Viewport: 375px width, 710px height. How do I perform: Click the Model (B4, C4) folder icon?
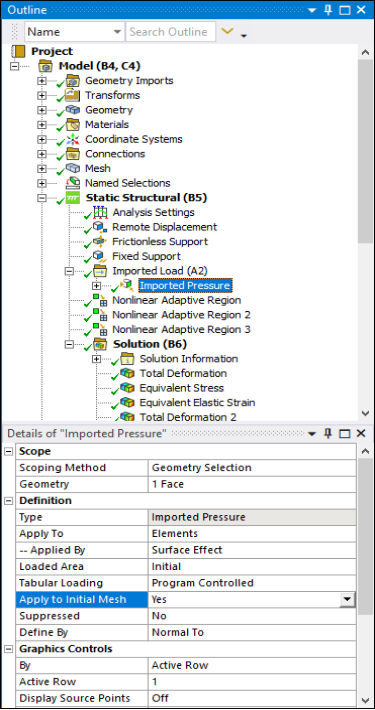pos(46,66)
